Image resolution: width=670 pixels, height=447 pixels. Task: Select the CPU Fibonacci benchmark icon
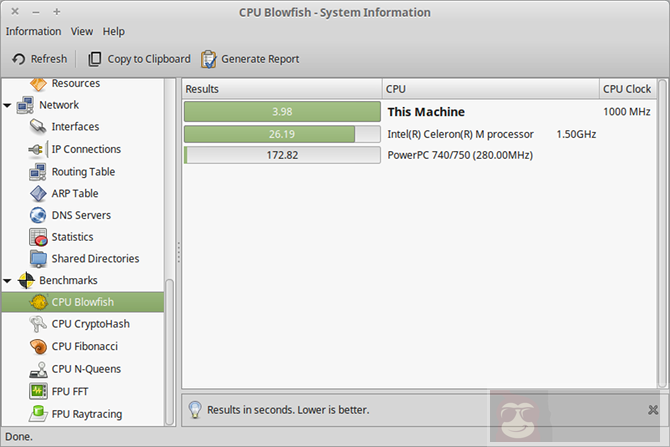[38, 346]
